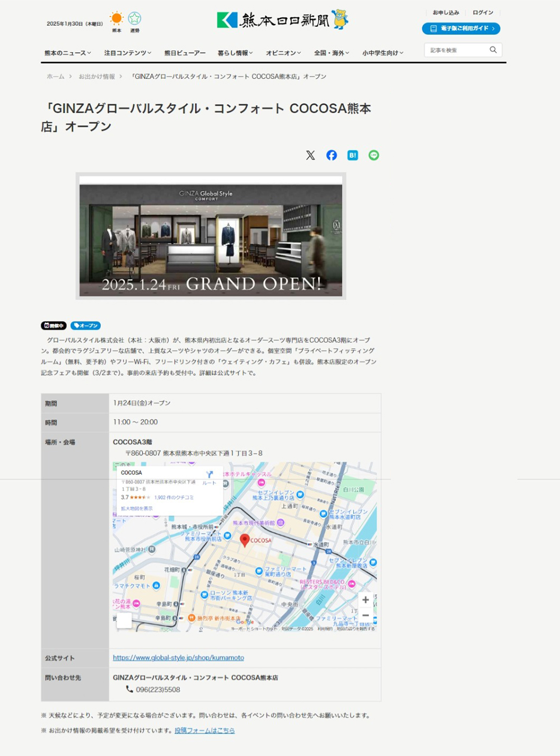The height and width of the screenshot is (756, 560).
Task: Click the 電子版ご利用ガイド button
Action: click(x=461, y=28)
